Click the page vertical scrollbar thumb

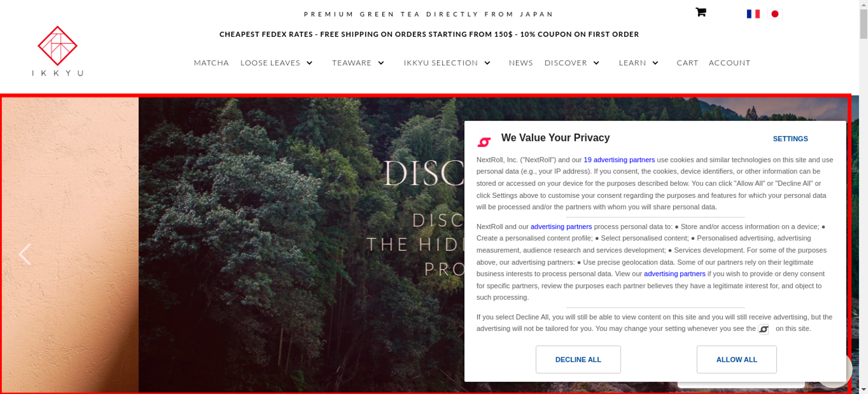point(864,24)
